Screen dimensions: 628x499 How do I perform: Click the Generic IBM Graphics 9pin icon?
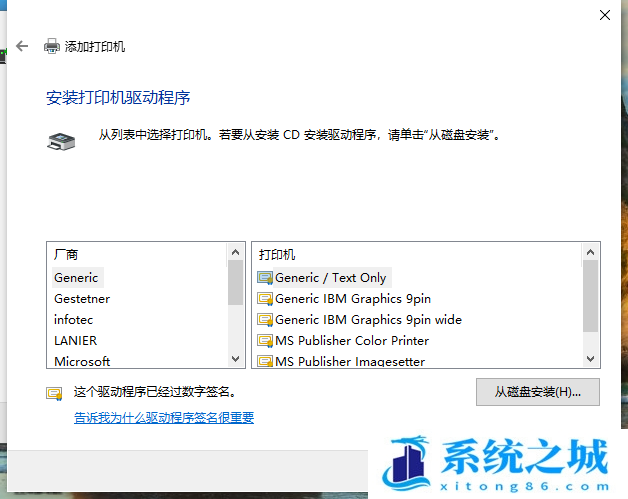[x=265, y=299]
